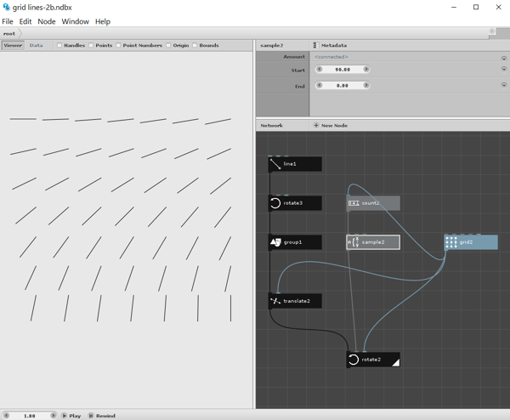Open the File menu
Screen dimensions: 510x420
[8, 21]
